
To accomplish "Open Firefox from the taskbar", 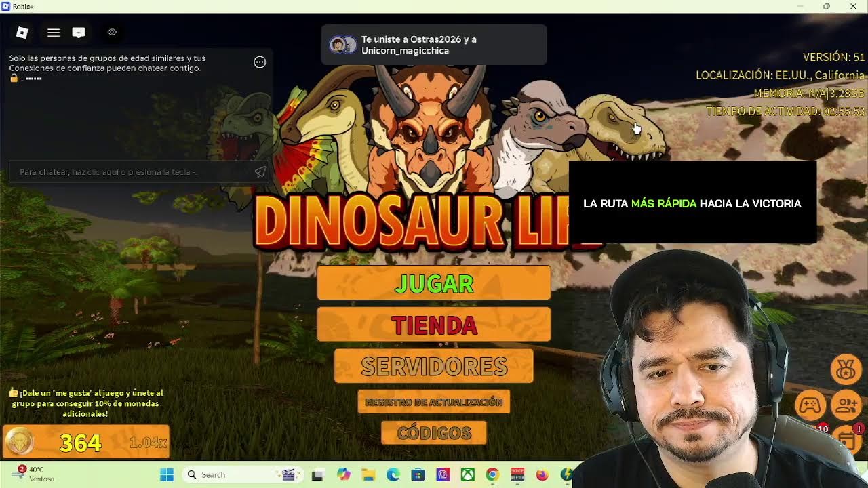I will [x=542, y=474].
